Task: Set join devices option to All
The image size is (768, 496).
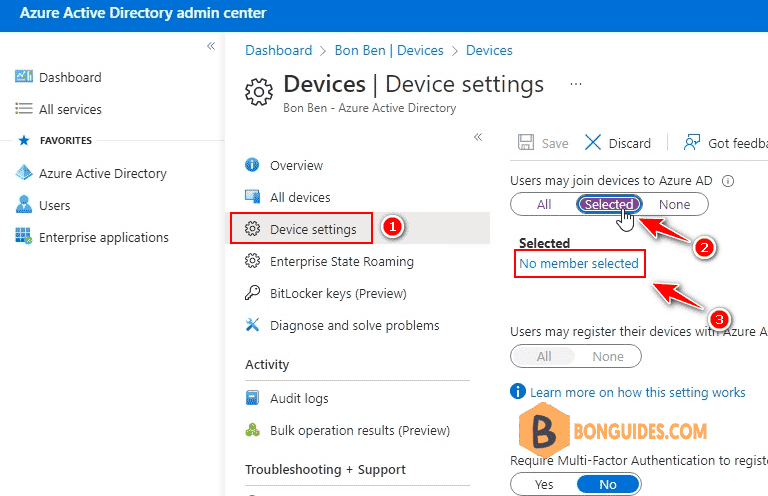Action: click(544, 204)
